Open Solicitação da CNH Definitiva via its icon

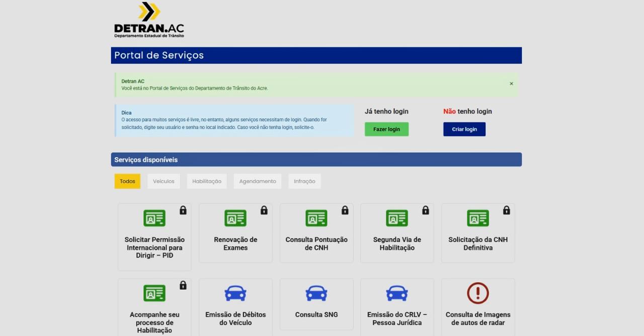point(478,218)
